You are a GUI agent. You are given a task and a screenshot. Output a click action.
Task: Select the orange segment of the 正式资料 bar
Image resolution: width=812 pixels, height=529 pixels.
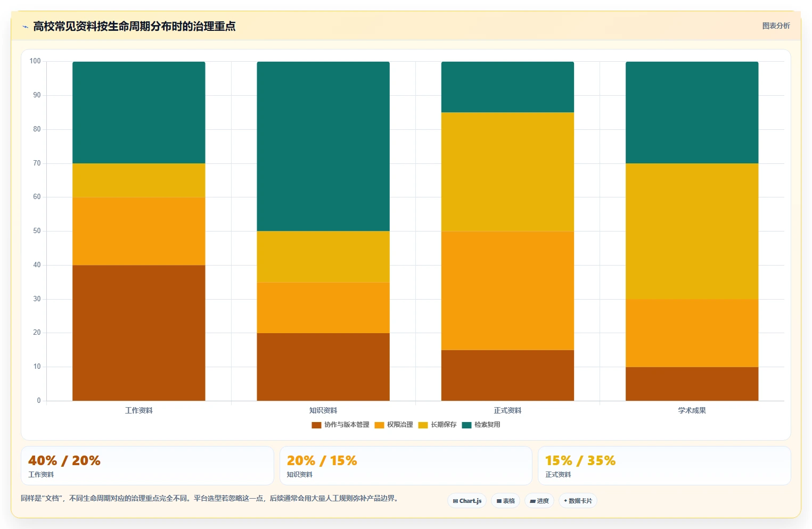[x=507, y=291]
